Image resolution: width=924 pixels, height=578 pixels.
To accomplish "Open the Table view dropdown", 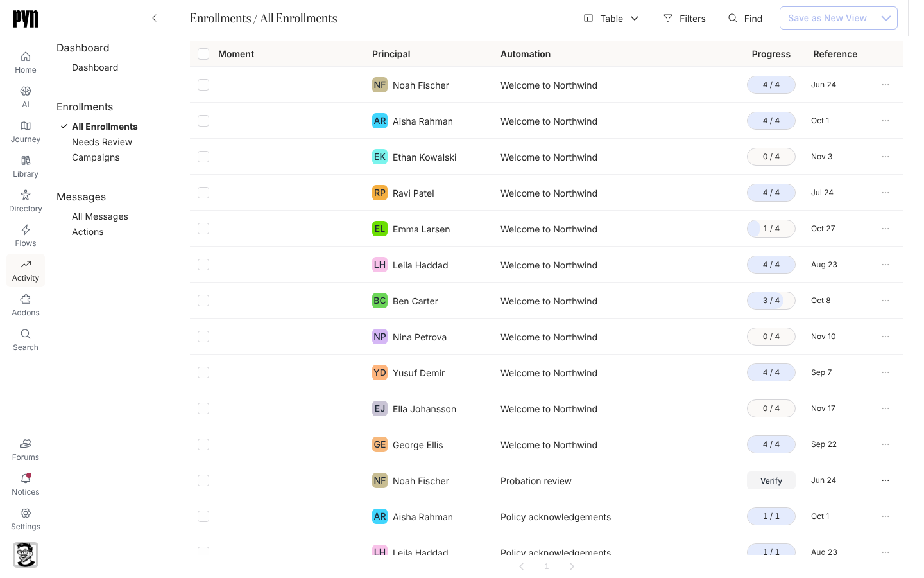I will [x=612, y=19].
